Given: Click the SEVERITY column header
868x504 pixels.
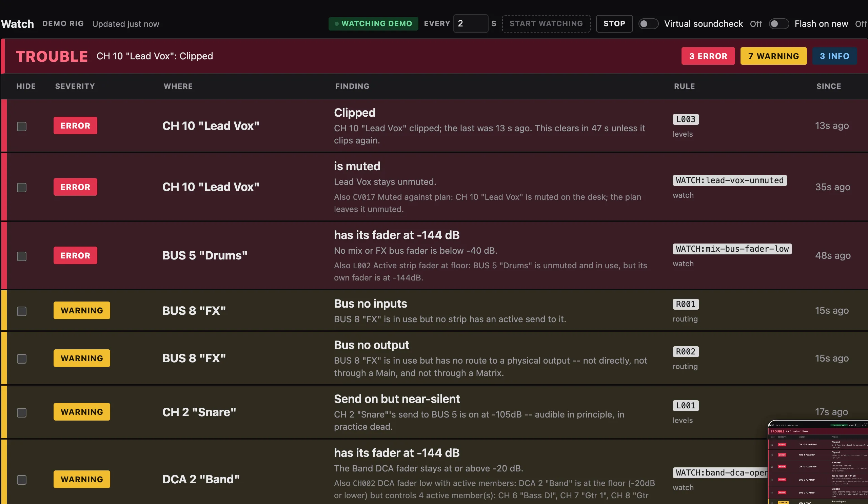Looking at the screenshot, I should tap(75, 86).
